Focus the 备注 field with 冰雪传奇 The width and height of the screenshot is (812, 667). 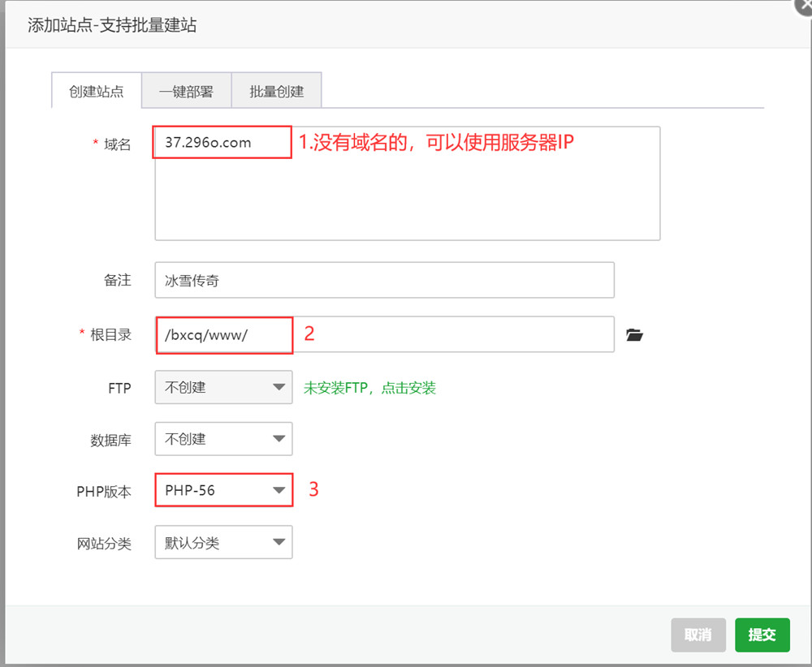click(x=384, y=281)
